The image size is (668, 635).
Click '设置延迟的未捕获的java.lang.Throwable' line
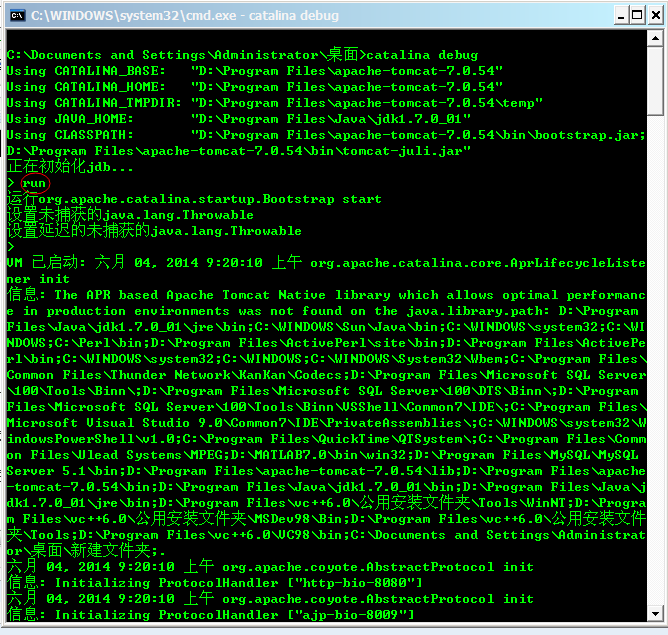click(x=154, y=231)
